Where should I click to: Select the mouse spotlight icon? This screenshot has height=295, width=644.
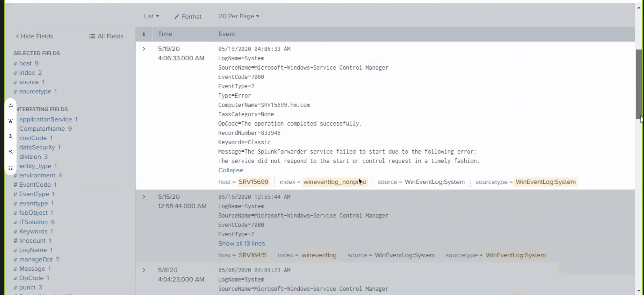coord(10,121)
